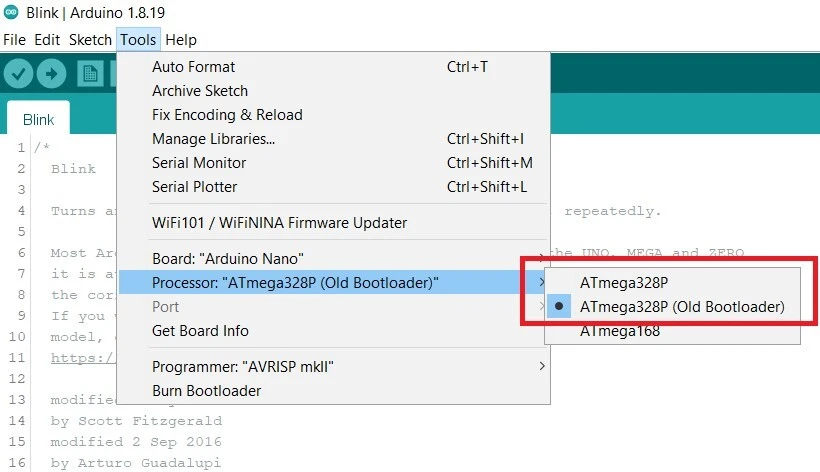This screenshot has width=820, height=472.
Task: Open the File menu
Action: click(x=14, y=40)
